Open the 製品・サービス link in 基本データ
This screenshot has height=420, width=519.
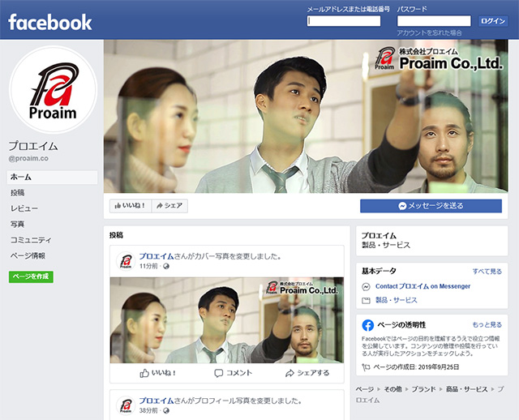coord(397,300)
